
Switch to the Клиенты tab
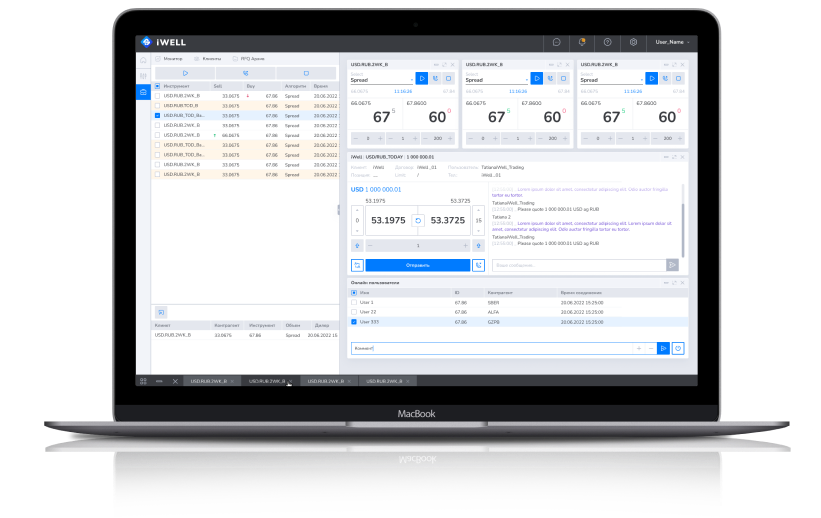[x=208, y=59]
